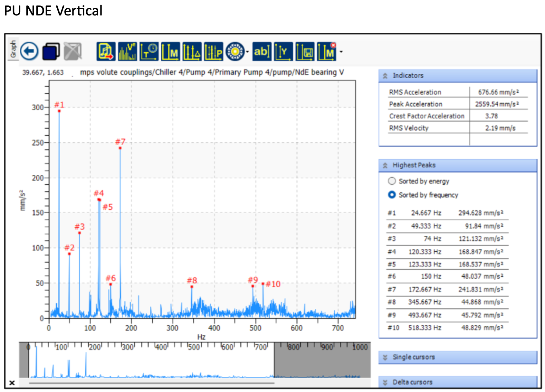Screen dimensions: 545x392
Task: Select peak #7 row at 172.667 Hz
Action: (447, 290)
